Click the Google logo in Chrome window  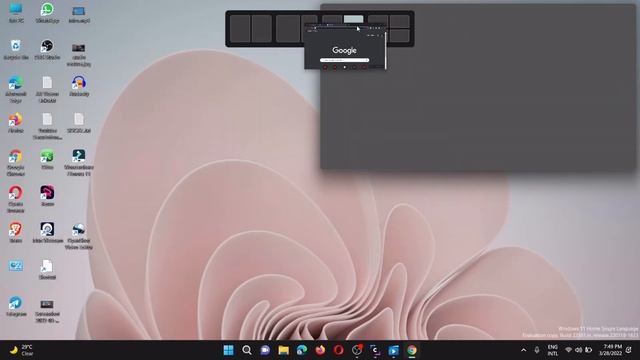click(x=344, y=50)
